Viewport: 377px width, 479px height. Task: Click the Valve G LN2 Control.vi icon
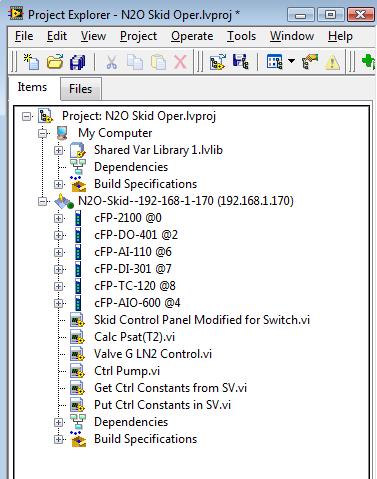(78, 354)
